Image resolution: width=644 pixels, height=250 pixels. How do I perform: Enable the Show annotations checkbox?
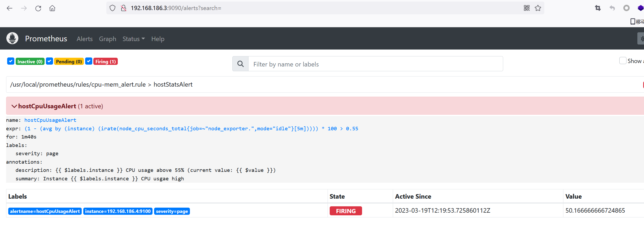[x=623, y=61]
